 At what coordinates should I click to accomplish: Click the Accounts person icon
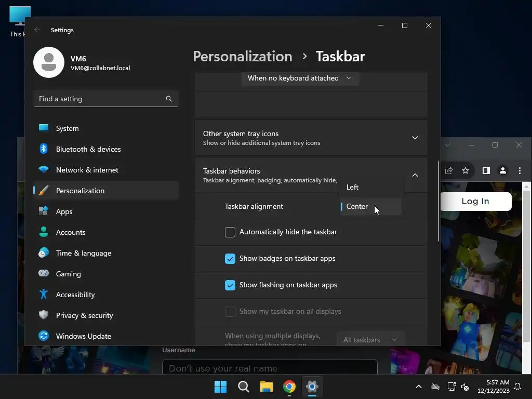pos(44,232)
